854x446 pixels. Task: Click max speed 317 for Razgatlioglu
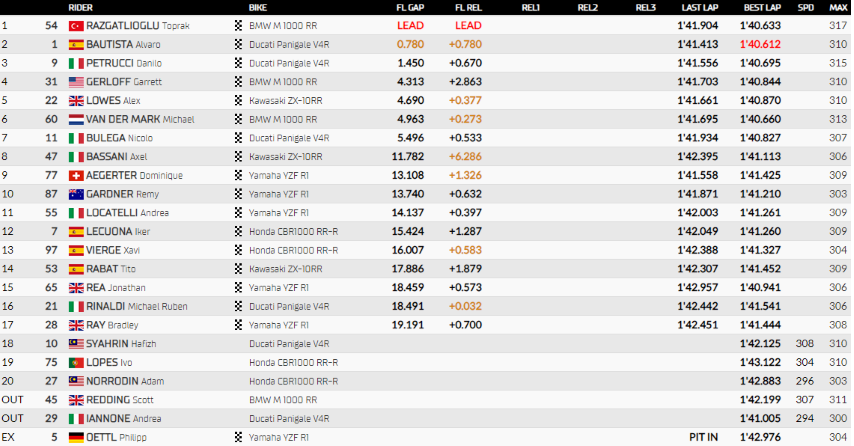(838, 26)
